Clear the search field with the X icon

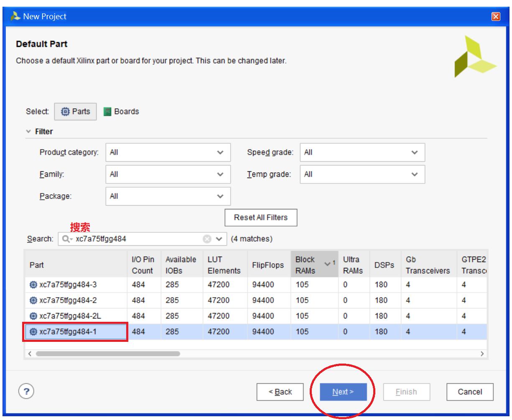207,239
